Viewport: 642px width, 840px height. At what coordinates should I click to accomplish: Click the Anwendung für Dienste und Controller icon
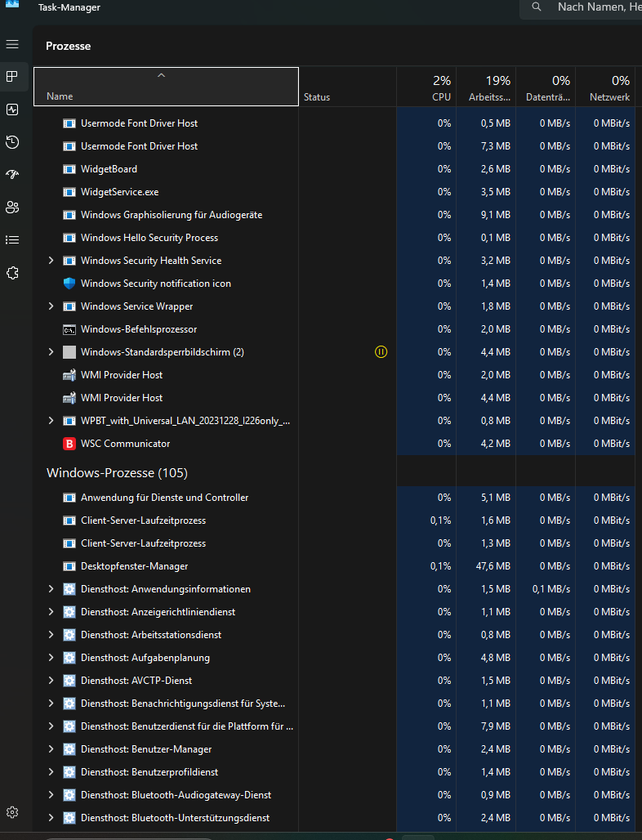[69, 498]
